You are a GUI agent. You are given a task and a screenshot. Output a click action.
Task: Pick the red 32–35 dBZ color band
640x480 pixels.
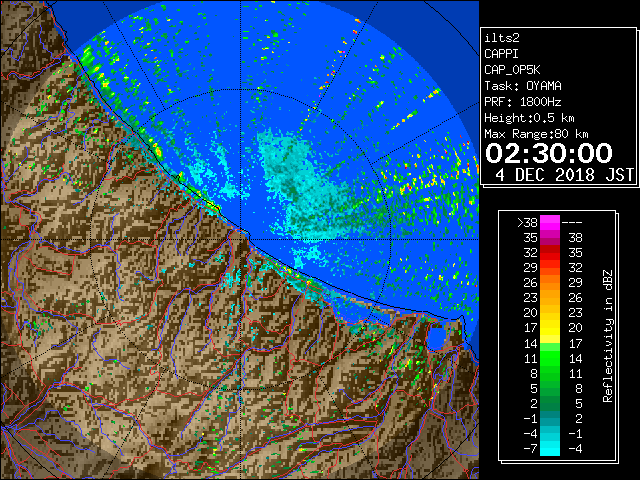(550, 253)
